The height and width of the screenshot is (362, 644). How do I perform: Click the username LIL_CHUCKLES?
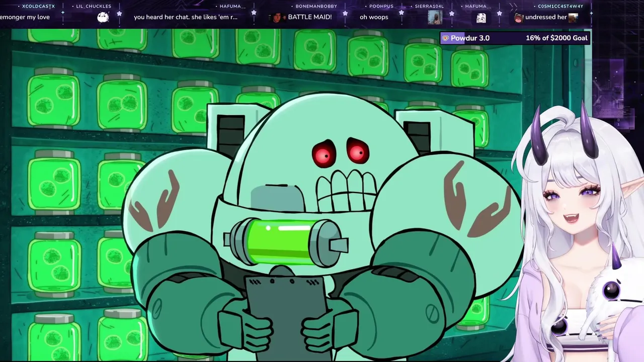tap(94, 7)
